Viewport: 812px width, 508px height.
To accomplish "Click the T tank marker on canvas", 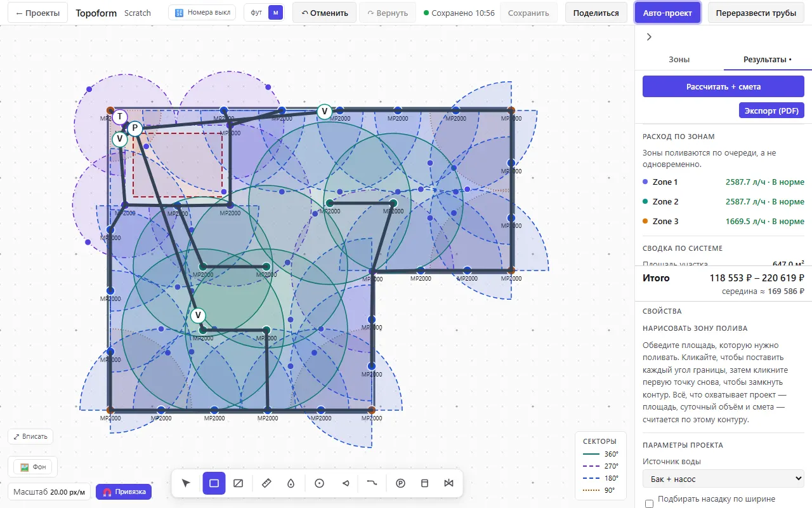I will (119, 117).
